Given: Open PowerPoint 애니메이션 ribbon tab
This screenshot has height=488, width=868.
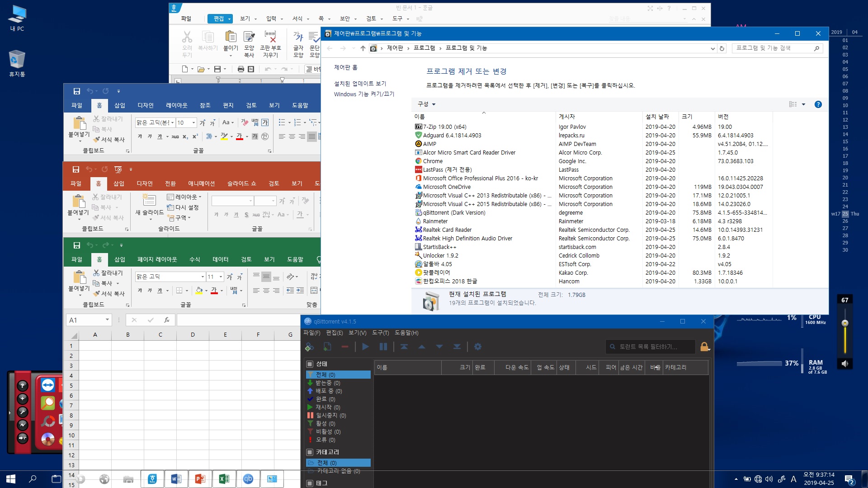Looking at the screenshot, I should (202, 183).
